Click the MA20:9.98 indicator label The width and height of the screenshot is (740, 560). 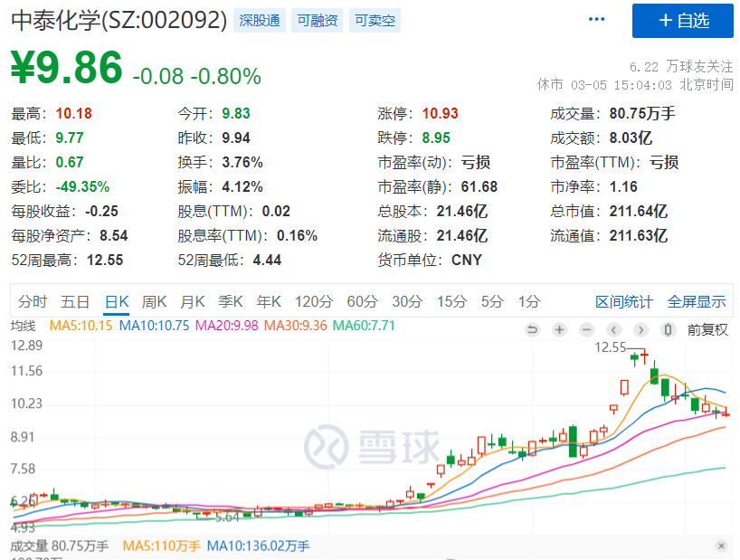[227, 326]
